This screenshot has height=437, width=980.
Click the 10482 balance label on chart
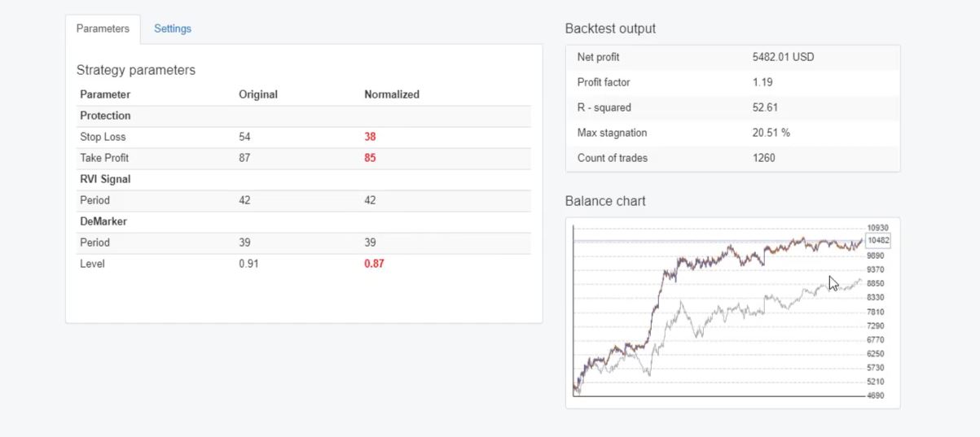pyautogui.click(x=878, y=241)
